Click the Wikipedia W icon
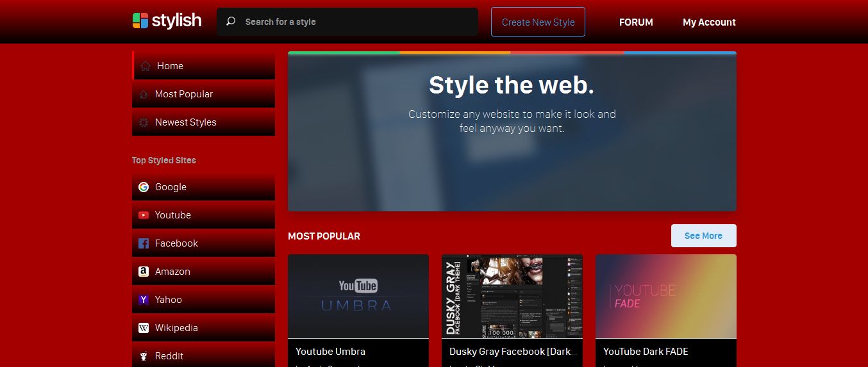This screenshot has height=367, width=868. click(x=144, y=328)
